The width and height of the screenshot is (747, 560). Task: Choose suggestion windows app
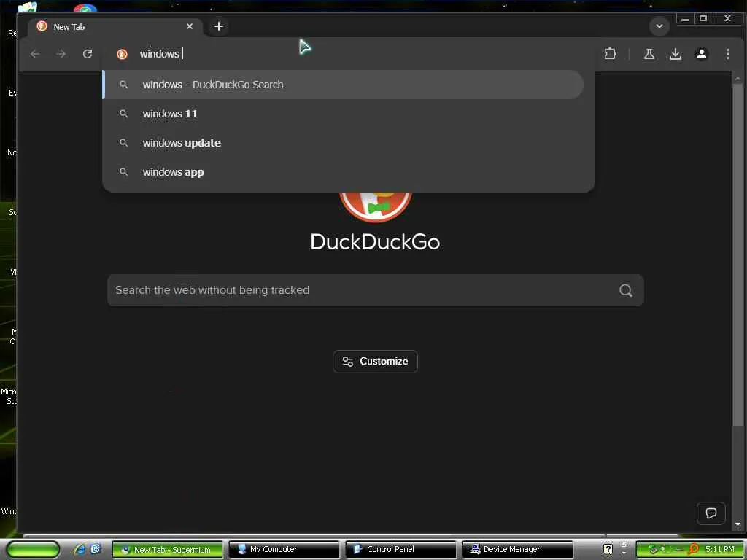pos(343,172)
